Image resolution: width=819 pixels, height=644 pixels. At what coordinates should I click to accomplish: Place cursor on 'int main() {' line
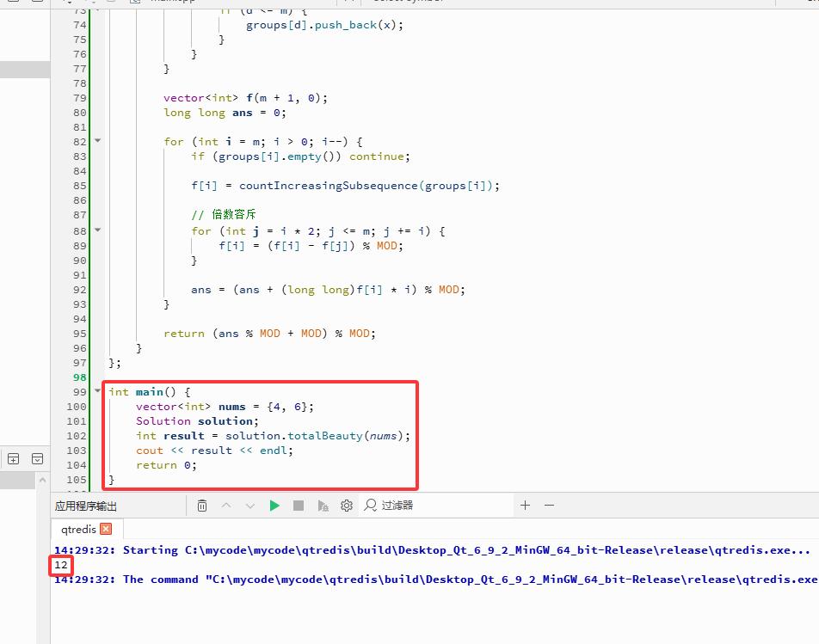click(x=150, y=392)
